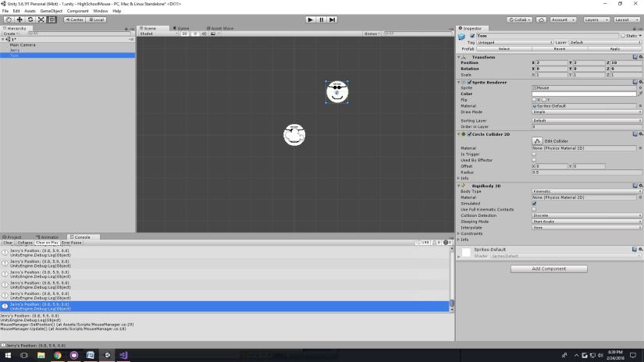Screen dimensions: 644x362
Task: Uncheck the Simulated checkbox
Action: coord(534,203)
